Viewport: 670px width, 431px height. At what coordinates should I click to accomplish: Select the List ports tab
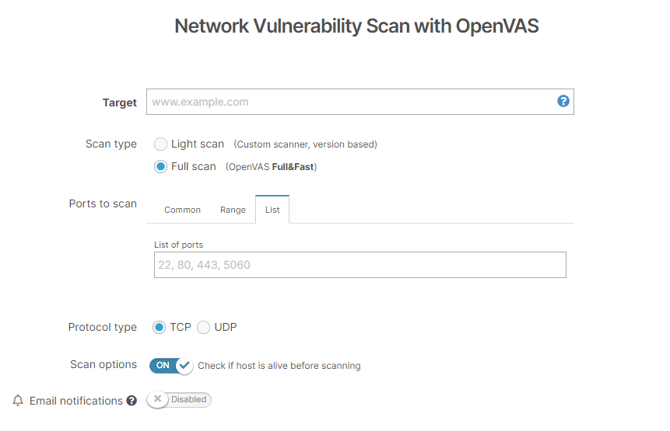point(272,210)
